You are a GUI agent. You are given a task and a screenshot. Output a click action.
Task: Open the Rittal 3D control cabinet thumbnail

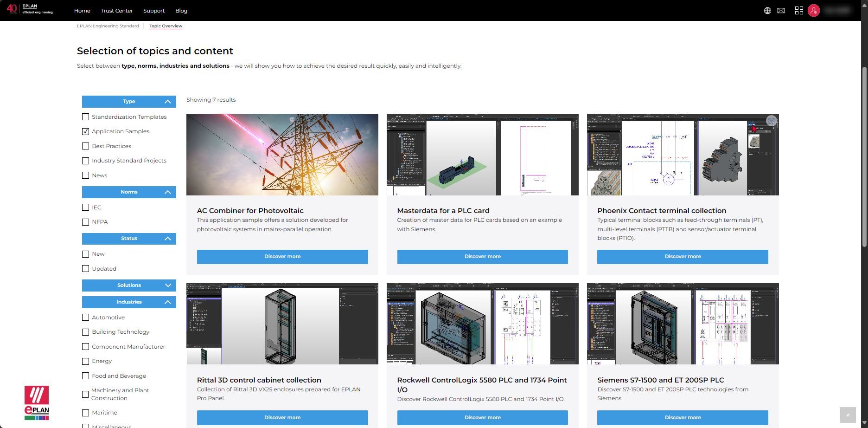tap(282, 324)
